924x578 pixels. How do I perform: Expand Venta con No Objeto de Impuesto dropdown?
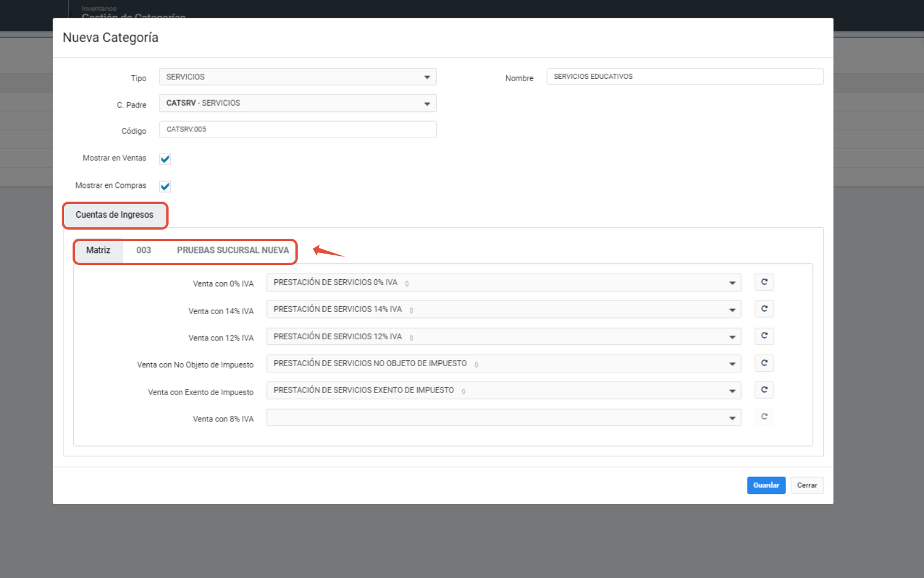[x=503, y=364]
